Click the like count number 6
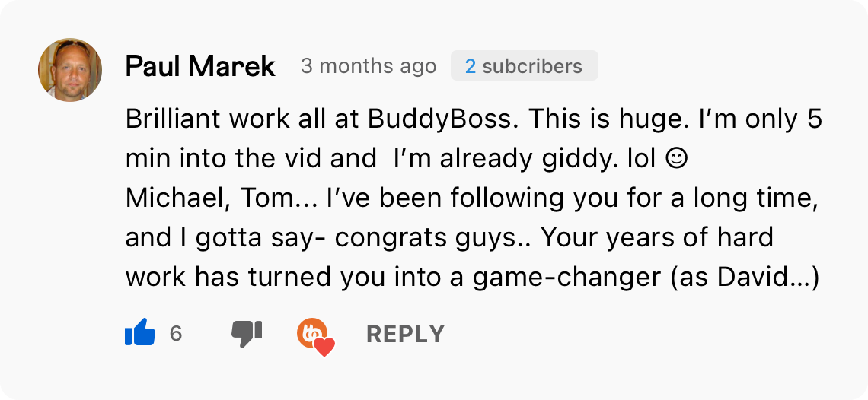Screen dimensions: 868x400 coord(176,333)
